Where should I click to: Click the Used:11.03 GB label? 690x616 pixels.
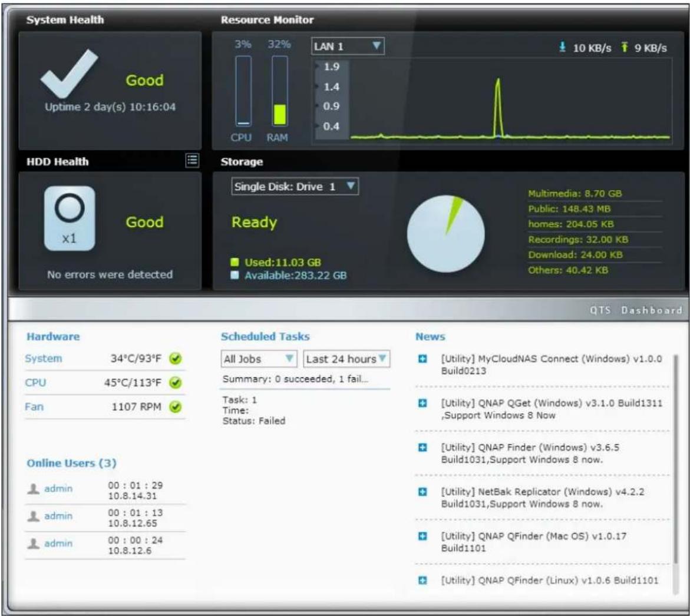(x=282, y=263)
